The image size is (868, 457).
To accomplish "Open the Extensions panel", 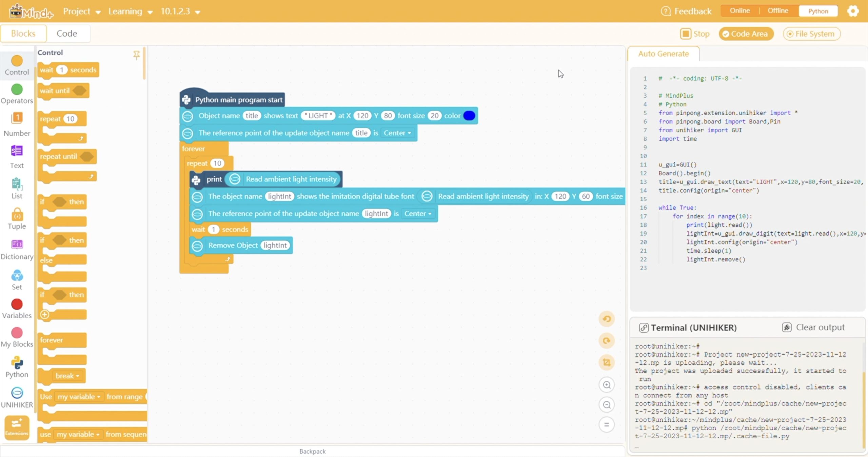I will click(x=17, y=427).
